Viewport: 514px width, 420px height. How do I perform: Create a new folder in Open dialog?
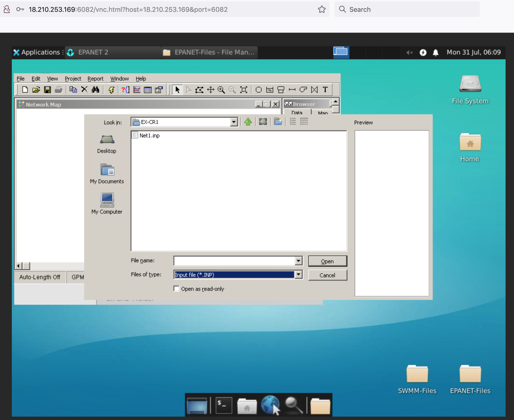278,122
